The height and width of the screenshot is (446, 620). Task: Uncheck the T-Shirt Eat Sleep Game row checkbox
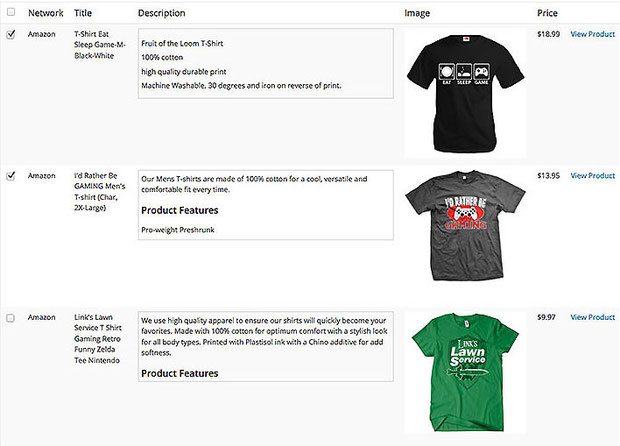pos(11,34)
